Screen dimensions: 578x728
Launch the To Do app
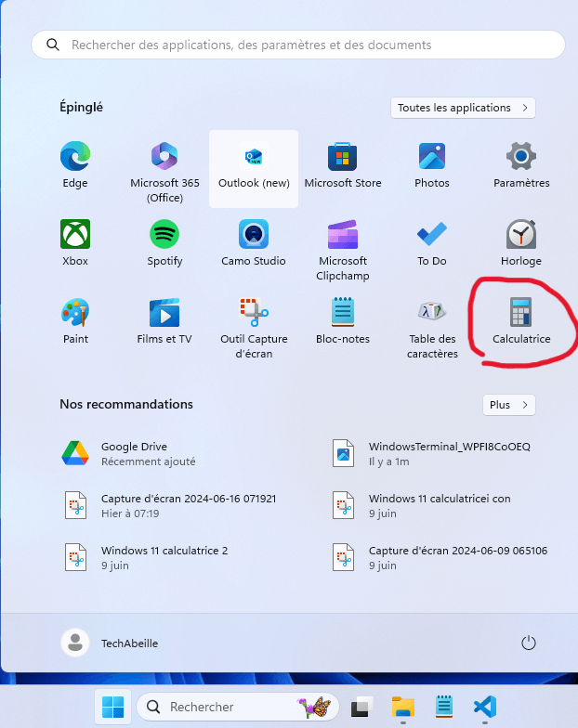tap(432, 243)
